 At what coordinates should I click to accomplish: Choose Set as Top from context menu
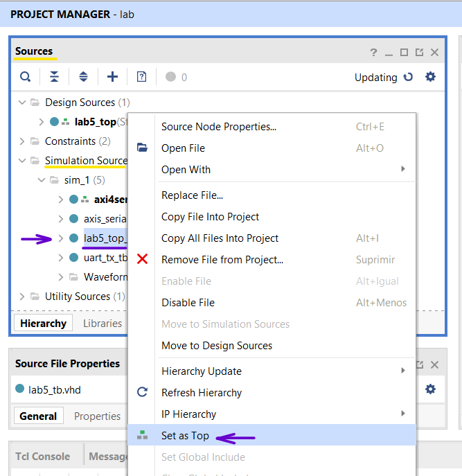(185, 436)
